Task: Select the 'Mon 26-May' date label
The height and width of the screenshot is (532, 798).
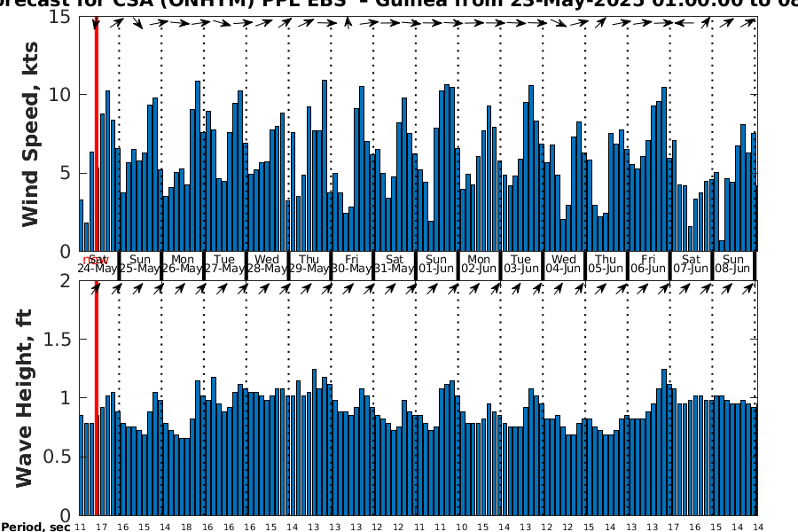Action: pyautogui.click(x=182, y=263)
